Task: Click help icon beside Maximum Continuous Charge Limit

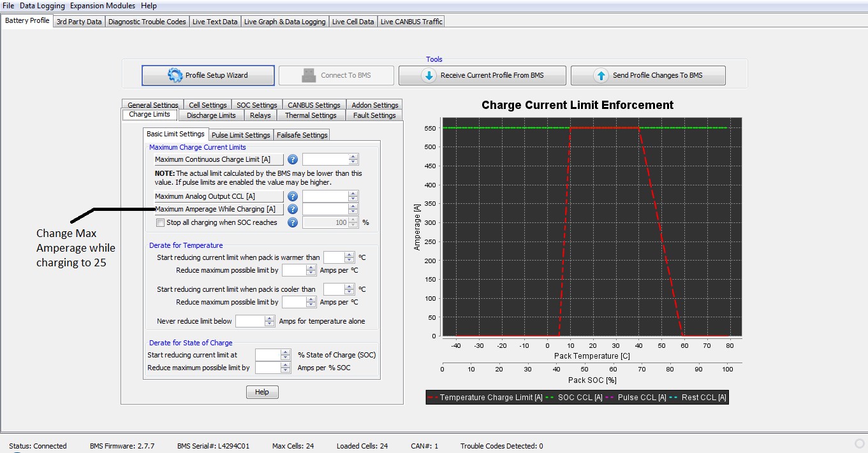Action: pos(293,159)
